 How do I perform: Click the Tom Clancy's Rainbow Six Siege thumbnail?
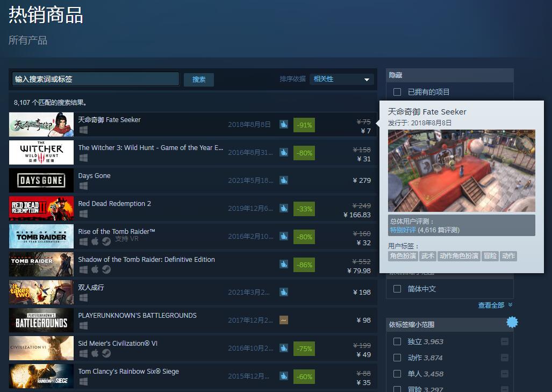pyautogui.click(x=41, y=376)
